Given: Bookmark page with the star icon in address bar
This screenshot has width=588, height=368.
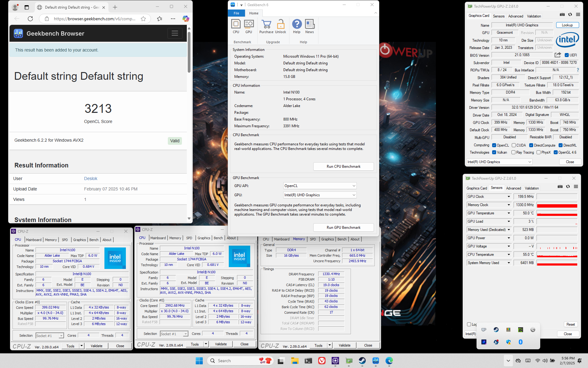Looking at the screenshot, I should 143,19.
